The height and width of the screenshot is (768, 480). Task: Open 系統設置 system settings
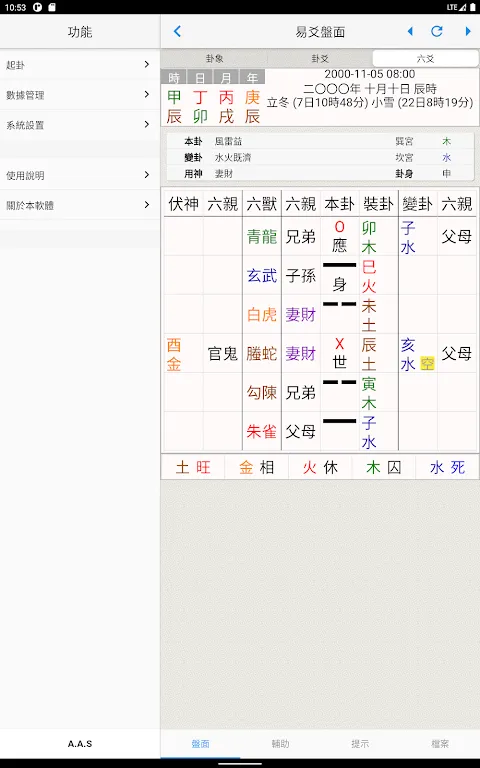pos(80,125)
